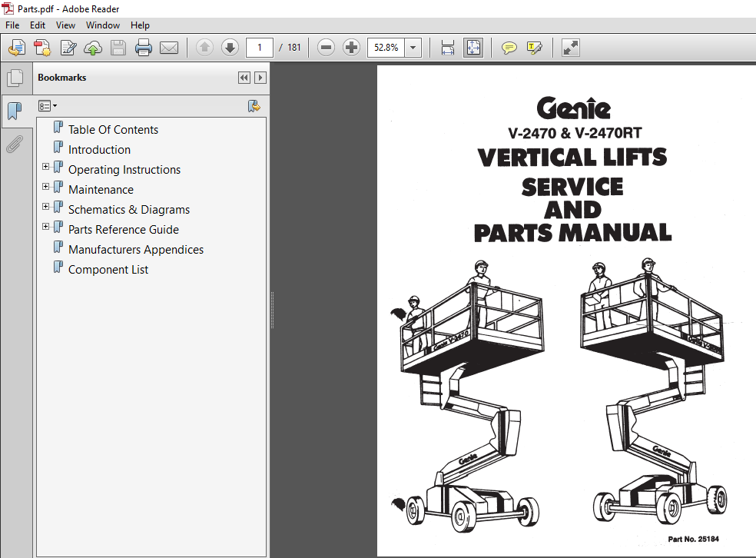
Task: Jump to Manufacturers Appendices bookmark
Action: pos(136,250)
